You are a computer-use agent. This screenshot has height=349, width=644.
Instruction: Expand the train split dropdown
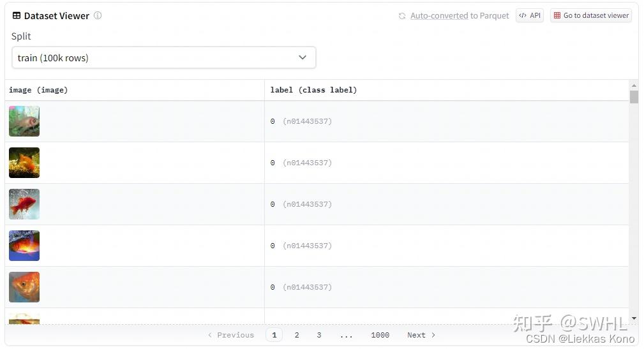point(163,57)
